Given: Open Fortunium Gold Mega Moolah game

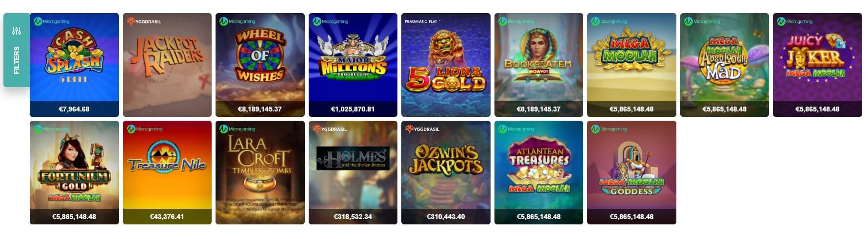Looking at the screenshot, I should (74, 172).
